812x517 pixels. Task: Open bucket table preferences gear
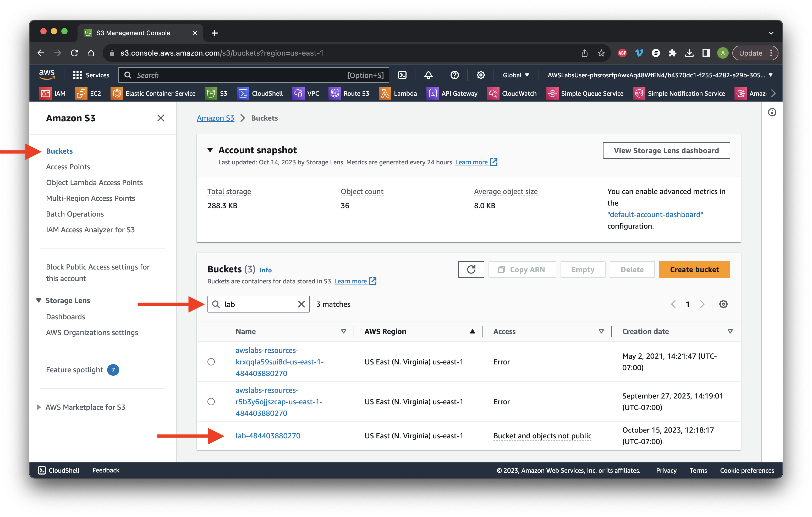(x=723, y=304)
